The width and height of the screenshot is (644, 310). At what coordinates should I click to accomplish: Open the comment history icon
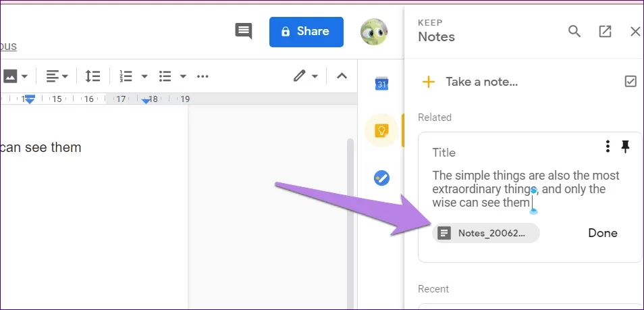[243, 31]
